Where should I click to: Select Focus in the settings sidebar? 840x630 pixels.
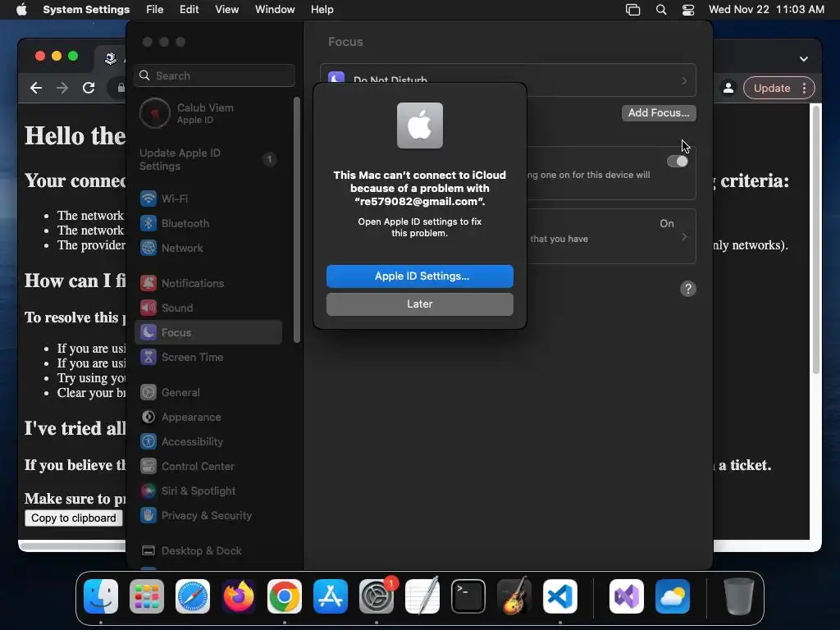pos(208,333)
